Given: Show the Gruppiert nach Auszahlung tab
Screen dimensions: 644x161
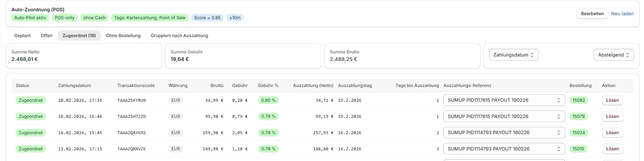Looking at the screenshot, I should (x=179, y=36).
